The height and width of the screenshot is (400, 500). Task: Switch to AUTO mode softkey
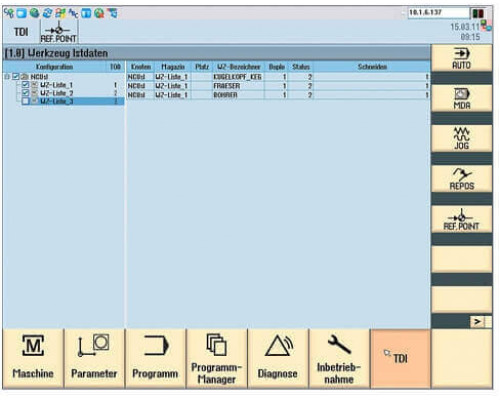coord(461,58)
